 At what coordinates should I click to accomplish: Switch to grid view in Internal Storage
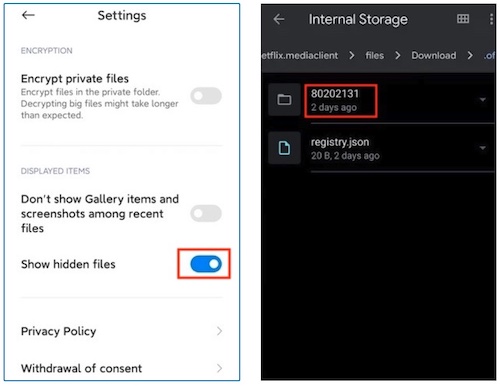463,19
